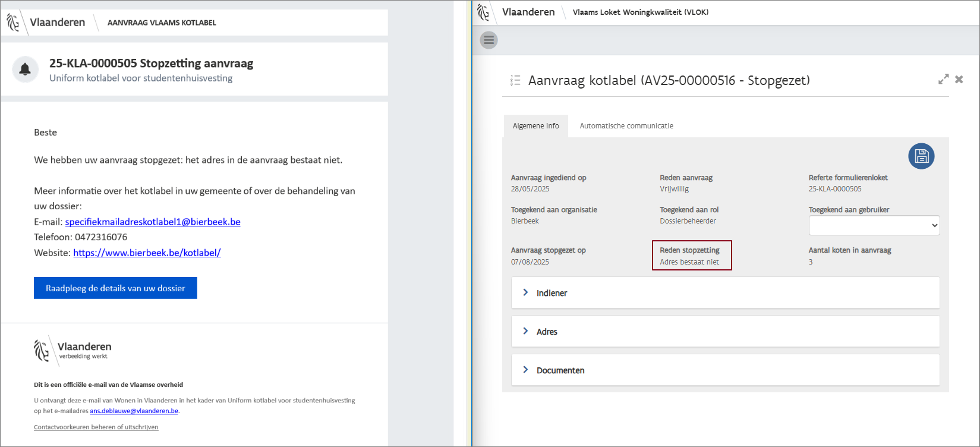This screenshot has width=980, height=447.
Task: Click the Vlaanderen lion logo in VLOK header
Action: pyautogui.click(x=484, y=12)
